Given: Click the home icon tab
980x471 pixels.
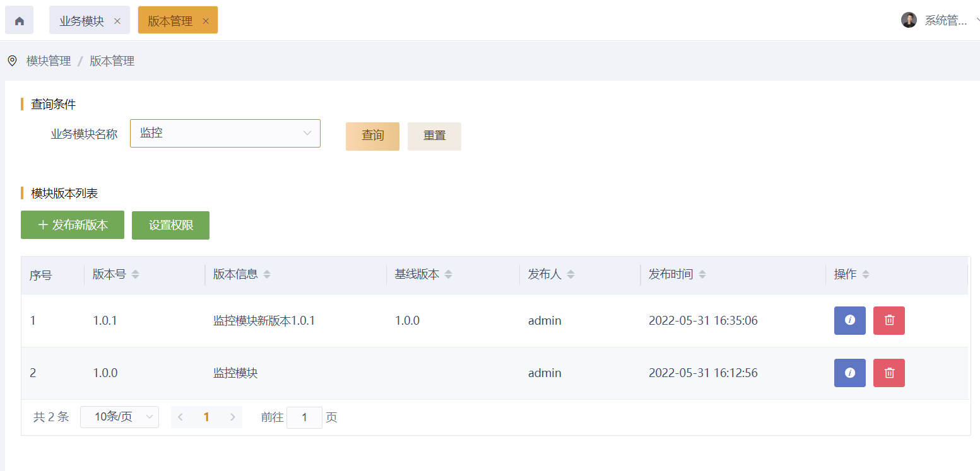Looking at the screenshot, I should 19,21.
